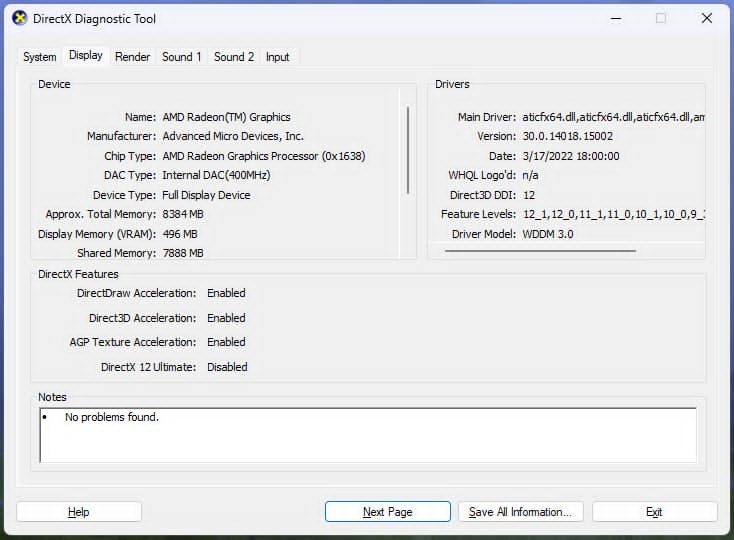Click driver version '30.0.14018.15002'
This screenshot has width=734, height=540.
pos(568,136)
